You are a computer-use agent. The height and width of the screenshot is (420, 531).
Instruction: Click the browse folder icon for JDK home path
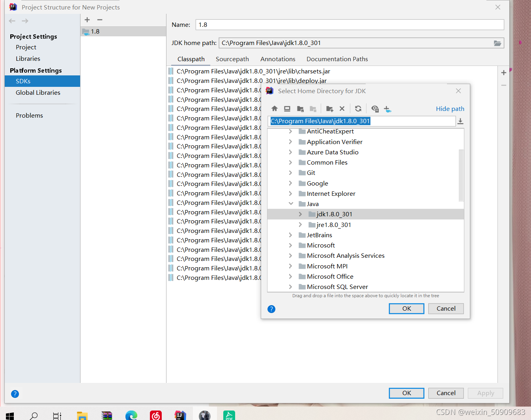pos(497,43)
